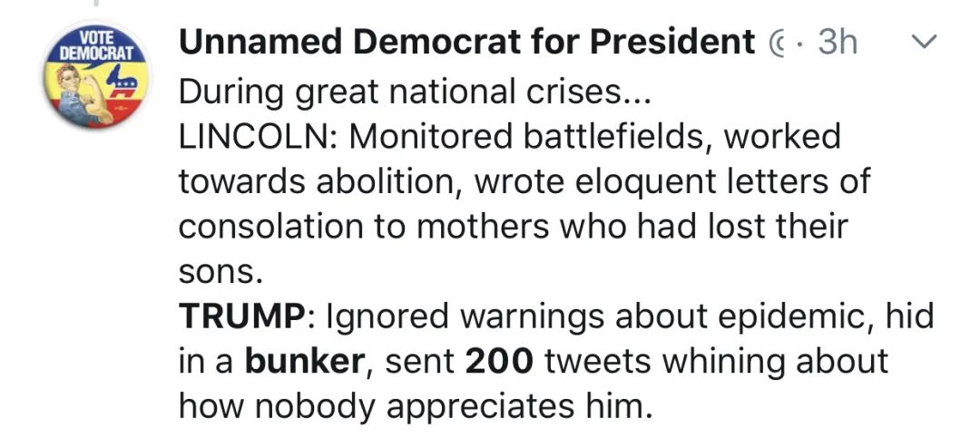Click the single word 'sons.' line
The height and width of the screenshot is (447, 980).
coord(218,273)
